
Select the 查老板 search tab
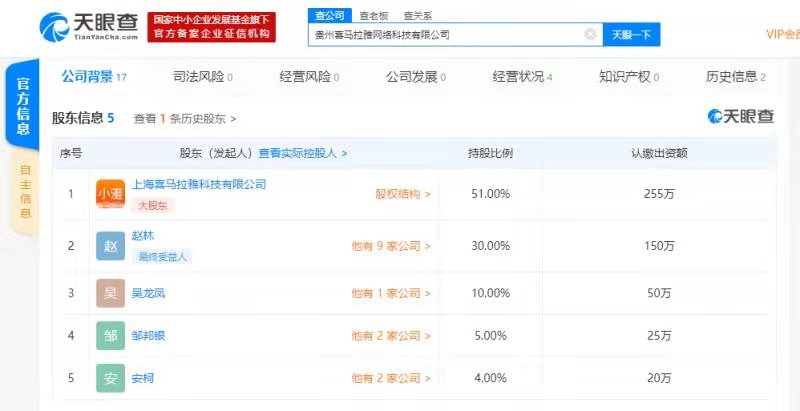[x=371, y=15]
